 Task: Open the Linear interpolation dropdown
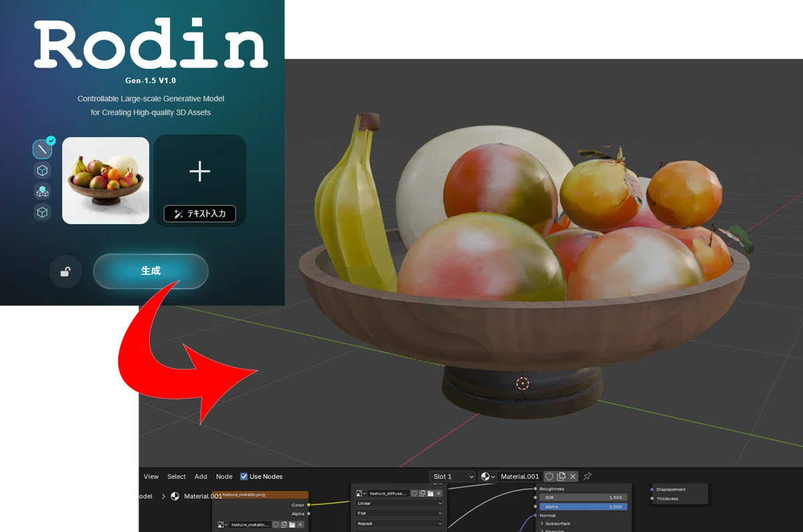coord(399,503)
